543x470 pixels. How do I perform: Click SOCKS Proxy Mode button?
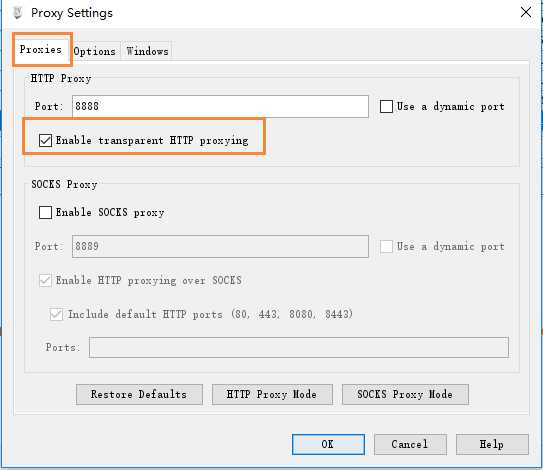pyautogui.click(x=405, y=394)
